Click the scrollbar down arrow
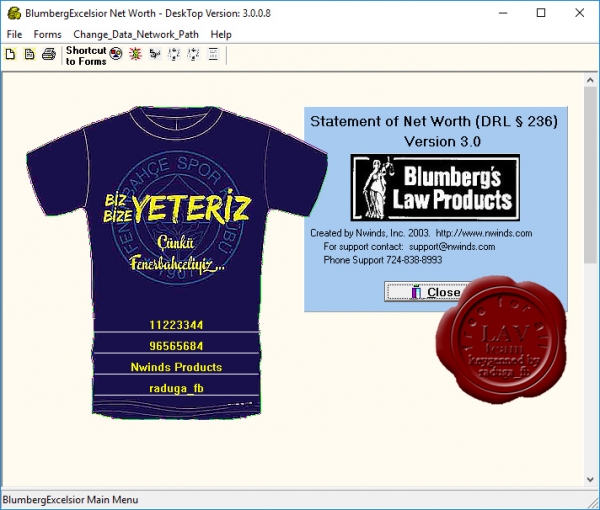 [x=590, y=479]
